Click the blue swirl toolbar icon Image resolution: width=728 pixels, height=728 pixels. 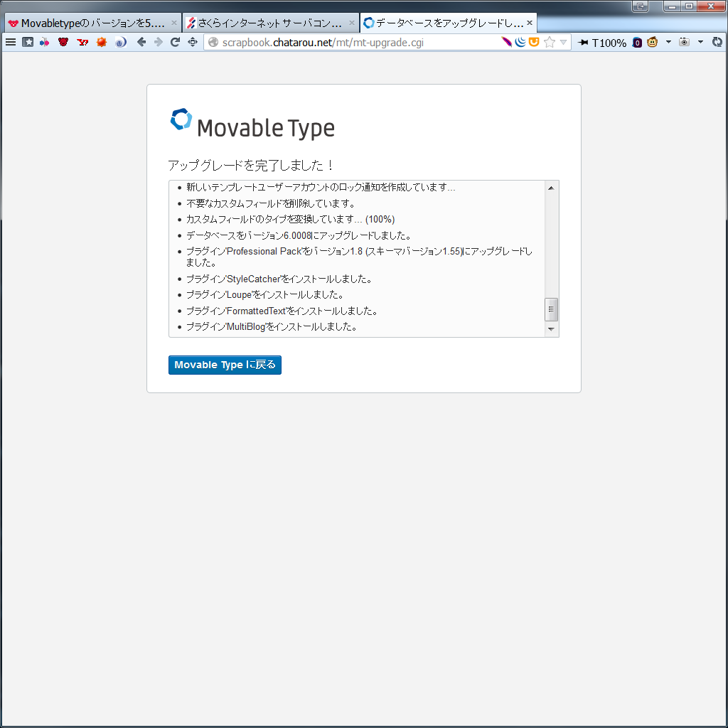pos(120,42)
